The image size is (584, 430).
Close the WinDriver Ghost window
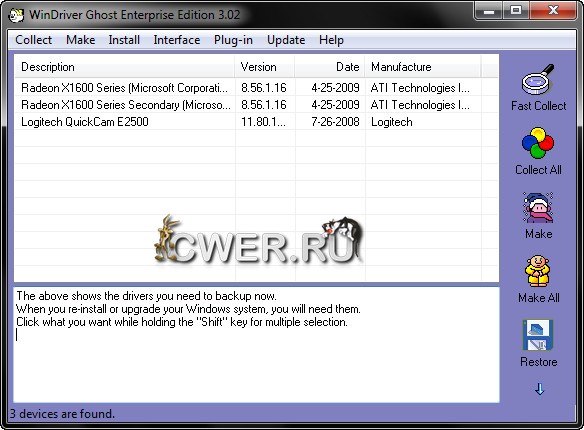point(553,11)
